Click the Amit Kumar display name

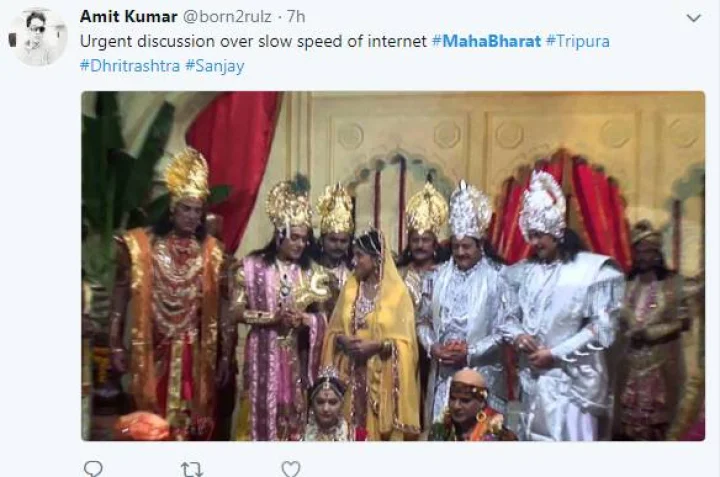point(129,17)
